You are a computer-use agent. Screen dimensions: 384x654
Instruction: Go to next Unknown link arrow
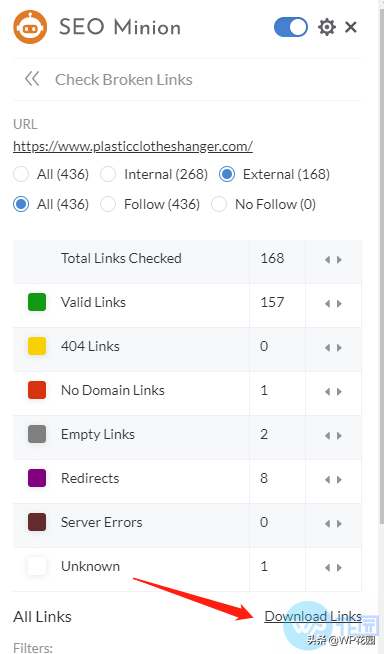pos(339,568)
